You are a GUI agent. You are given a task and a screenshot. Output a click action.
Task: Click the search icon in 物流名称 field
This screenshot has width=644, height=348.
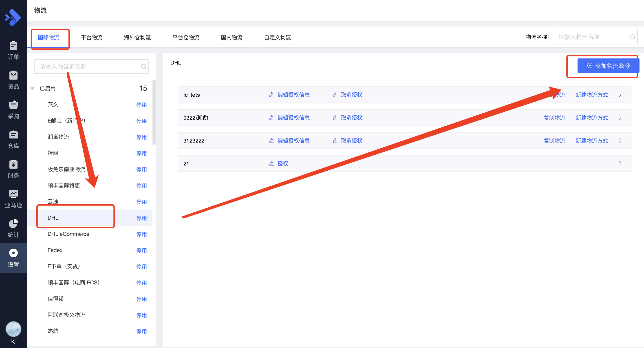[x=632, y=37]
